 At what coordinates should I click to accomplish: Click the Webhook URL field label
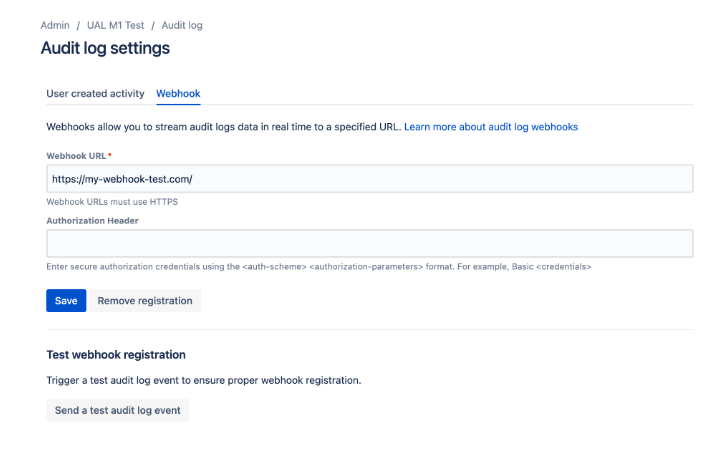(76, 156)
